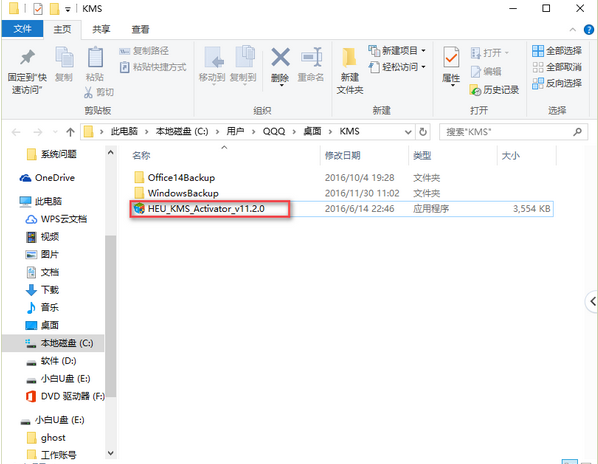
Task: Select all items with 全部选择
Action: 557,51
